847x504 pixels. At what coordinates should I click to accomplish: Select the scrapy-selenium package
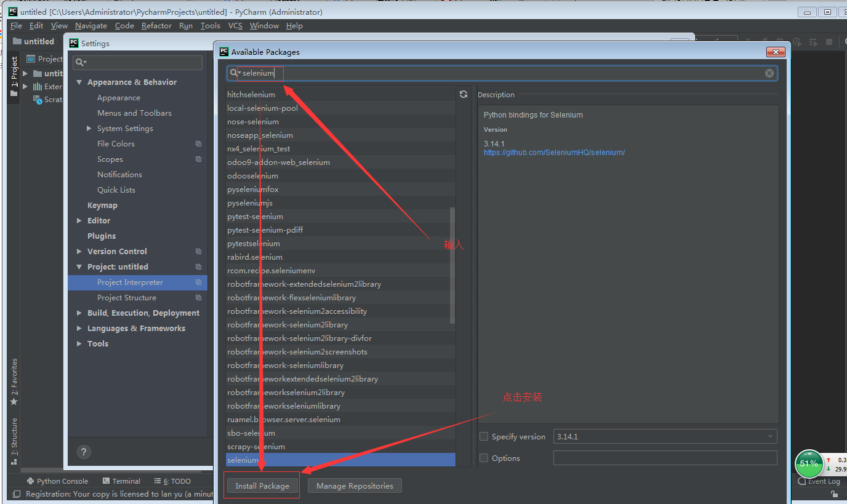[340, 447]
